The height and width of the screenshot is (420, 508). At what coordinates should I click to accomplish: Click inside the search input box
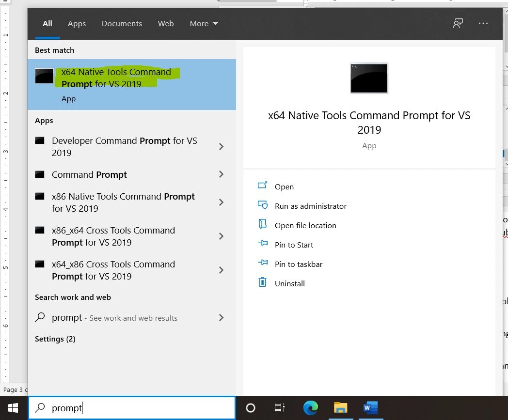click(131, 408)
